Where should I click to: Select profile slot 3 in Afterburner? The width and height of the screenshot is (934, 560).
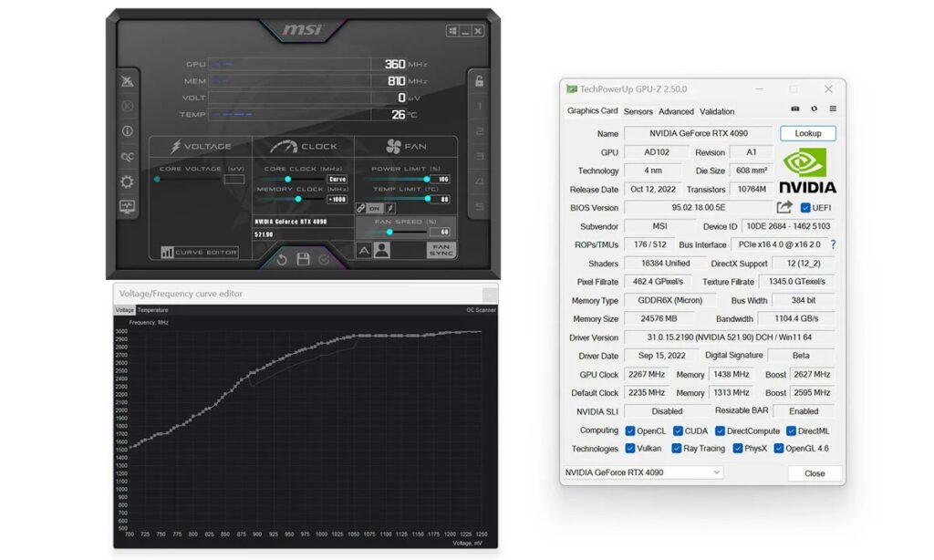pyautogui.click(x=480, y=156)
